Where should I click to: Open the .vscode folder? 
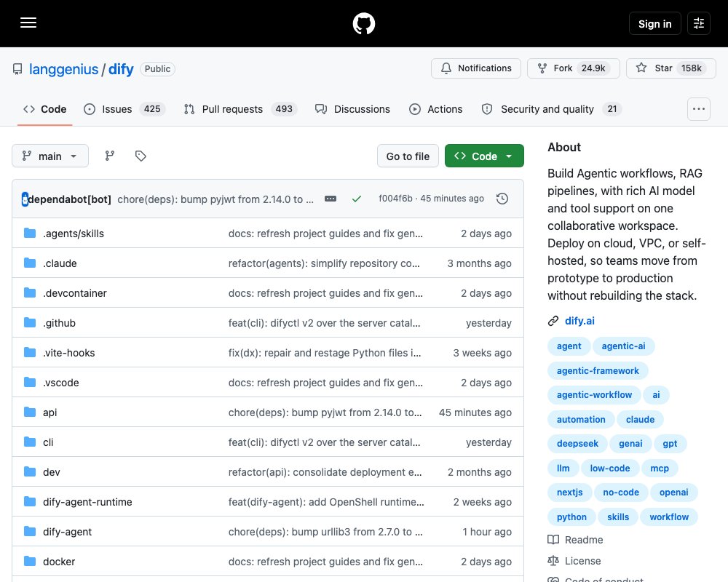point(61,383)
